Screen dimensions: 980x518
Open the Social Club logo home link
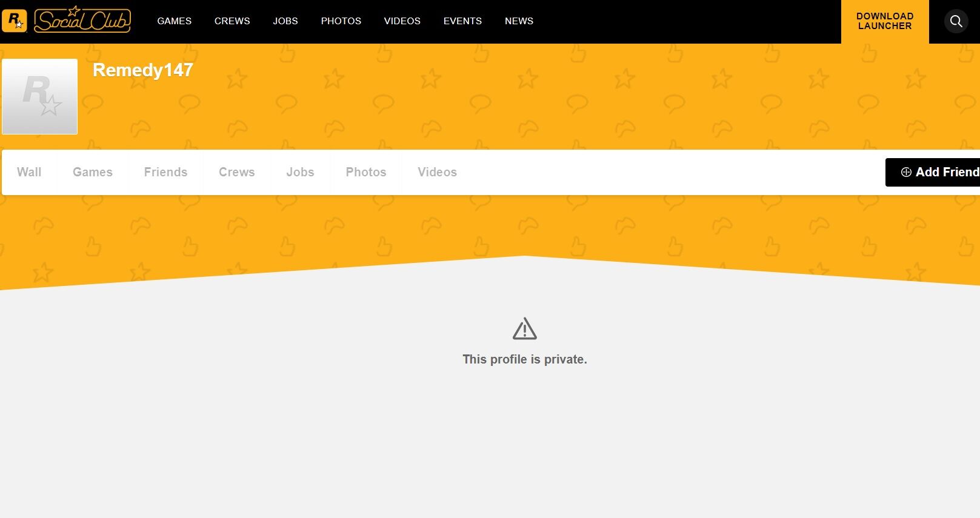pos(82,19)
